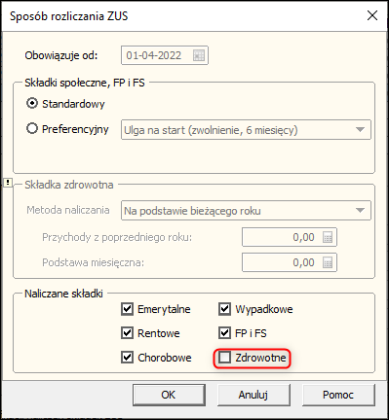Click the OK button
The height and width of the screenshot is (420, 389).
pyautogui.click(x=169, y=395)
